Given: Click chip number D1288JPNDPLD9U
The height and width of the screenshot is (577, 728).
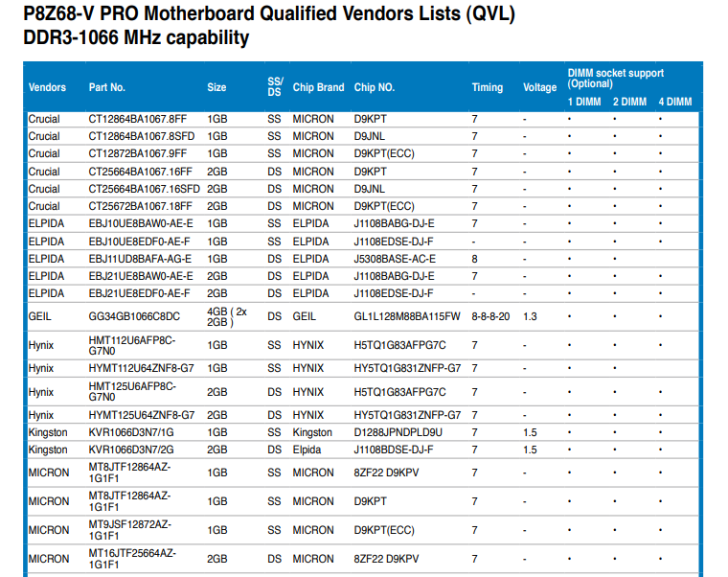Looking at the screenshot, I should [398, 432].
